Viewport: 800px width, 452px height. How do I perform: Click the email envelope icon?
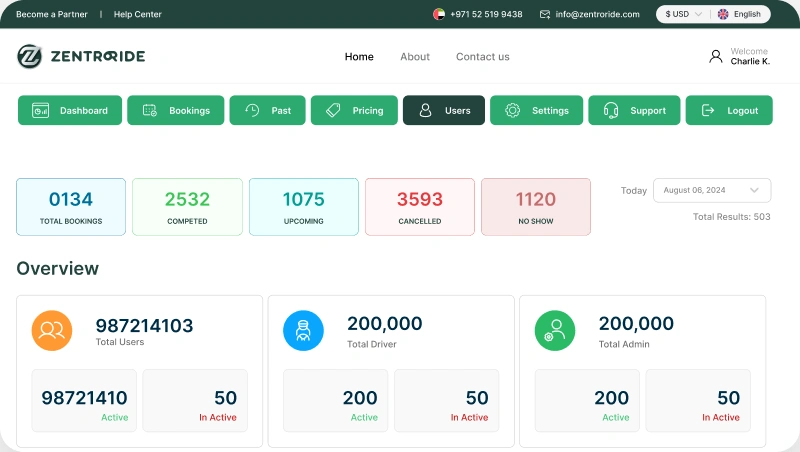click(545, 14)
